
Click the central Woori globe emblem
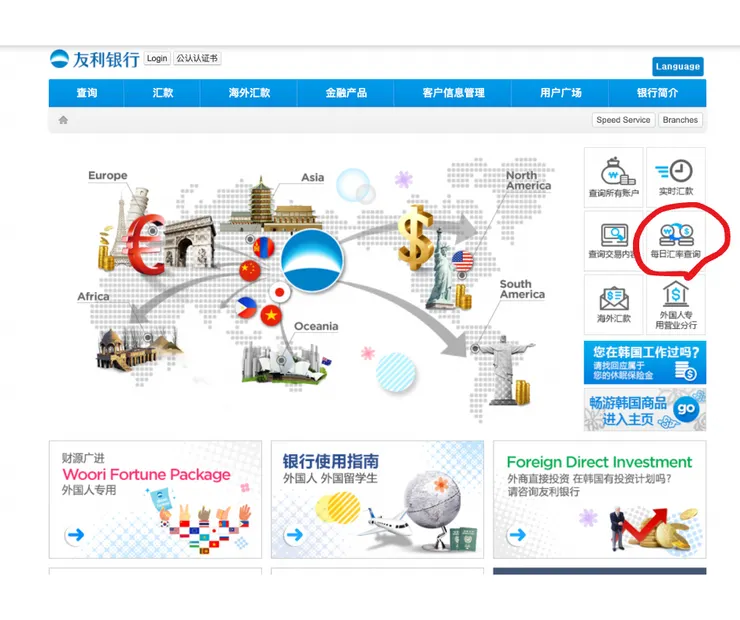point(312,260)
